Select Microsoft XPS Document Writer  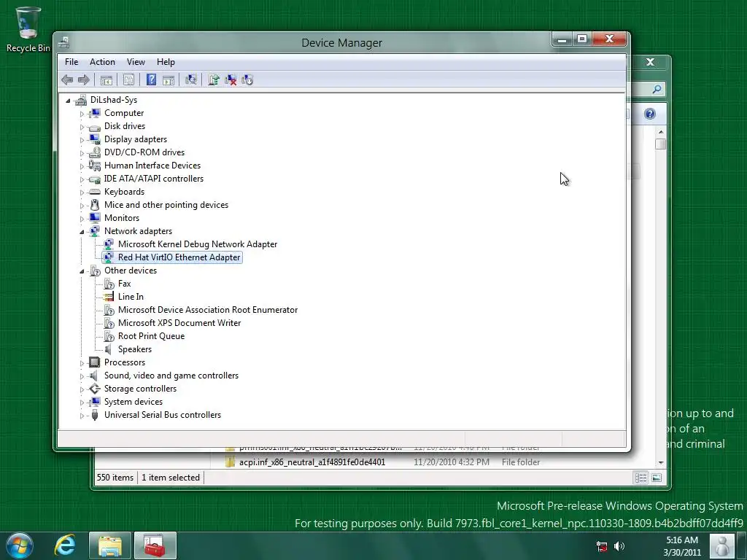(x=179, y=323)
